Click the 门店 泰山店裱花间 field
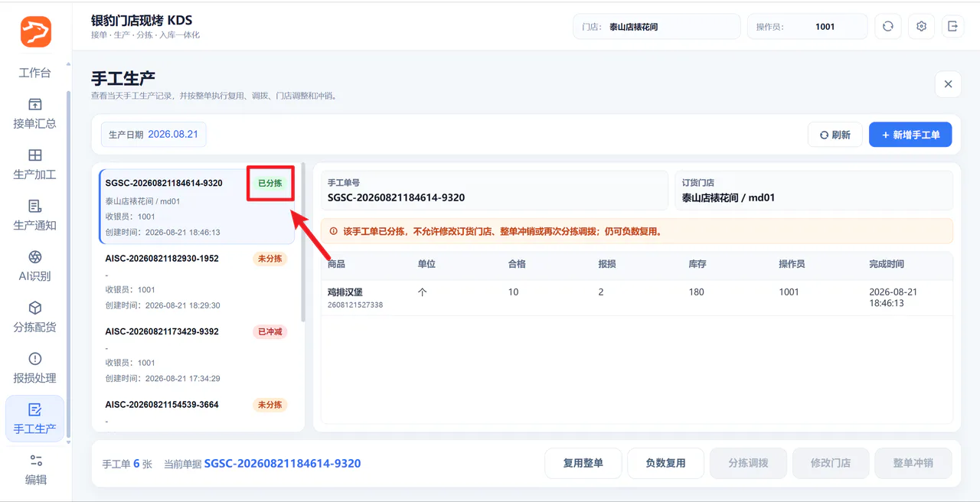The height and width of the screenshot is (502, 980). [x=657, y=27]
